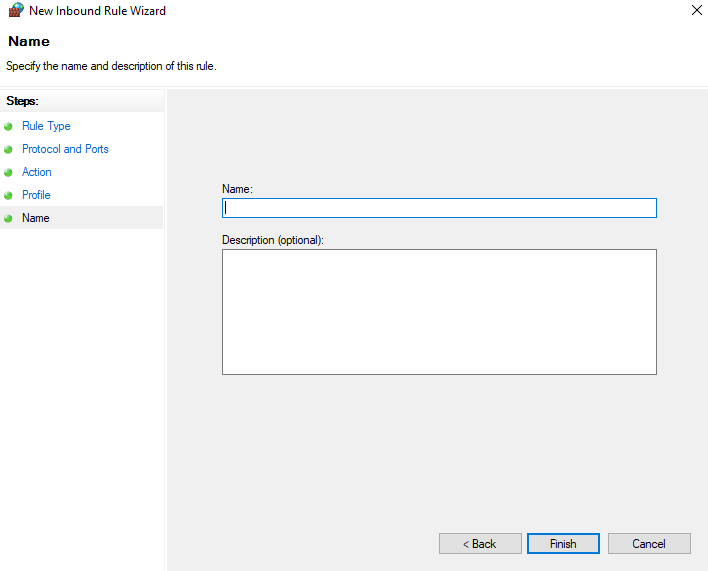Click the "Description (optional):" label
The width and height of the screenshot is (708, 571).
coord(273,240)
